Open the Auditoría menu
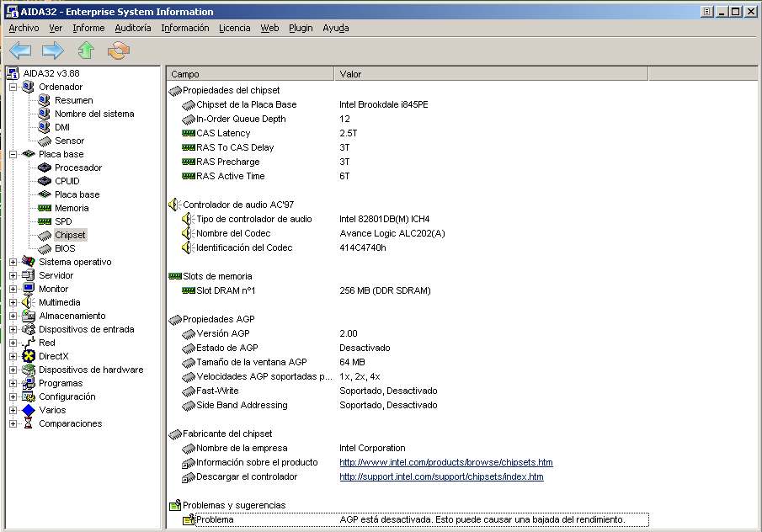Image resolution: width=762 pixels, height=532 pixels. [x=133, y=28]
